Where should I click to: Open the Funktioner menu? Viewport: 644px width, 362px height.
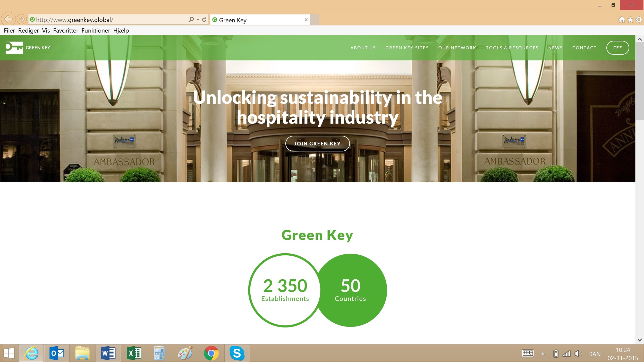[x=96, y=30]
